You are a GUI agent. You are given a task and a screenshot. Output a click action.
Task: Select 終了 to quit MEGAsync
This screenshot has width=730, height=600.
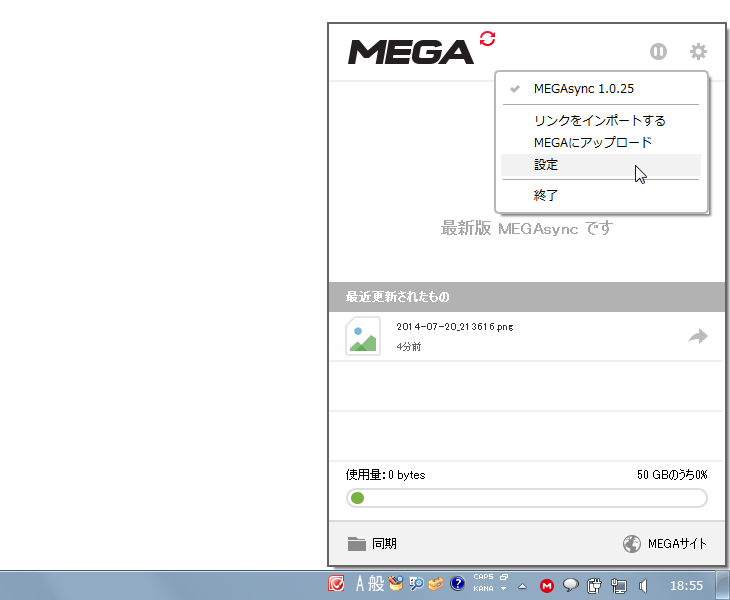coord(601,195)
